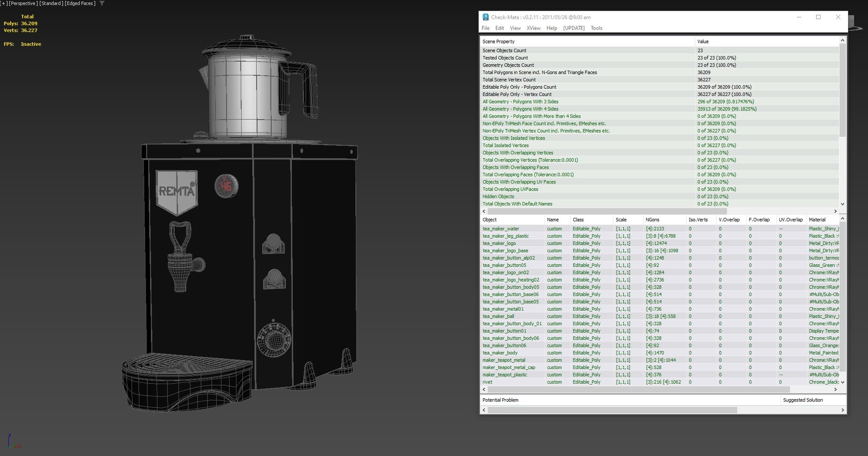Click scroll-left arrow of scene property list
Image resolution: width=868 pixels, height=456 pixels.
click(x=484, y=212)
